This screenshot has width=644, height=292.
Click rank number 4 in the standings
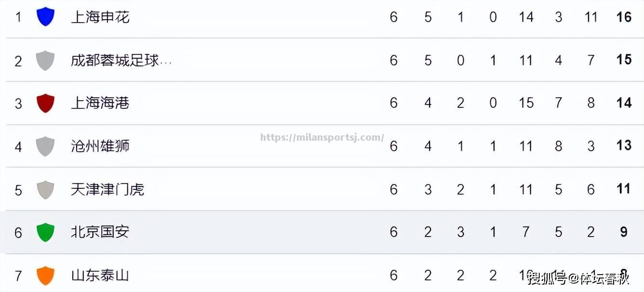pyautogui.click(x=18, y=147)
